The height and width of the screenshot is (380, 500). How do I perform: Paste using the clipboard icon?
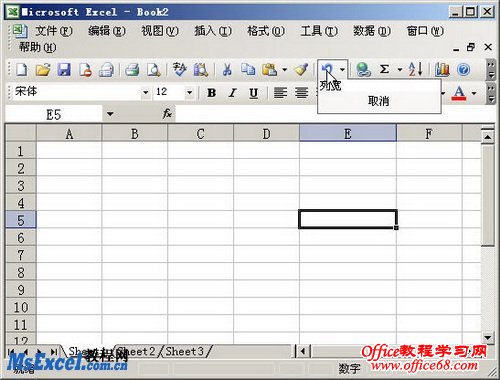click(x=270, y=70)
